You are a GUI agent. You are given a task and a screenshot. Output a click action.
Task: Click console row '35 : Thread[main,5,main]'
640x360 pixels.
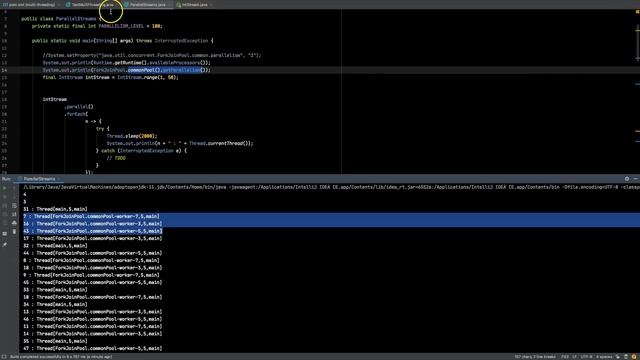(55, 341)
